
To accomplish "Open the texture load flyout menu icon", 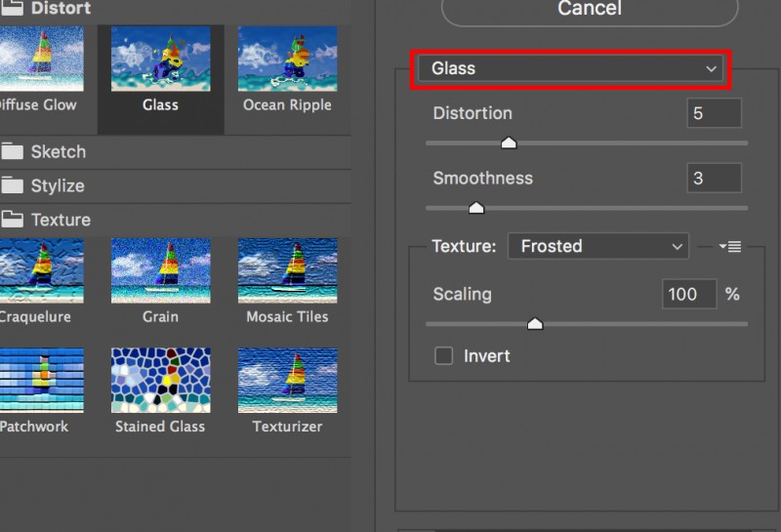I will point(729,247).
